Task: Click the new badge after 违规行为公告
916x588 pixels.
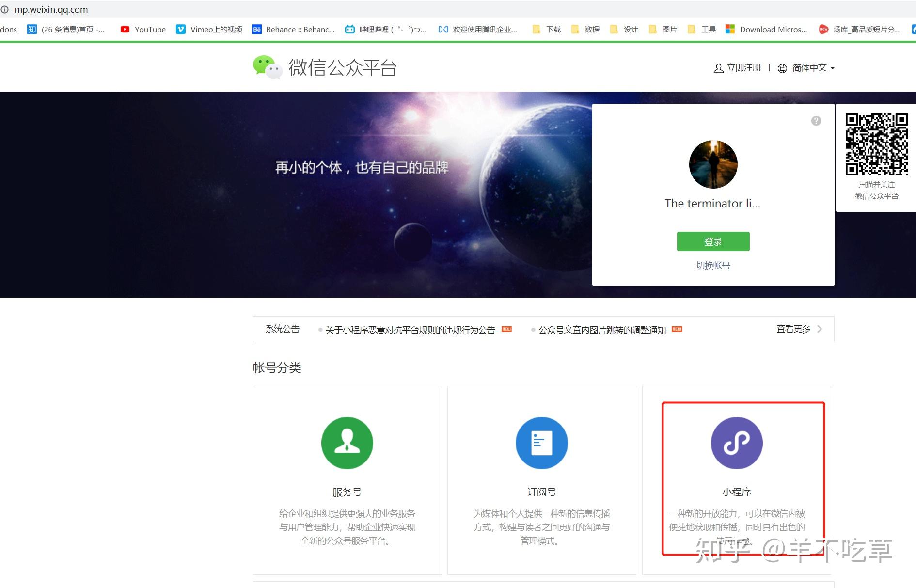Action: (x=506, y=329)
